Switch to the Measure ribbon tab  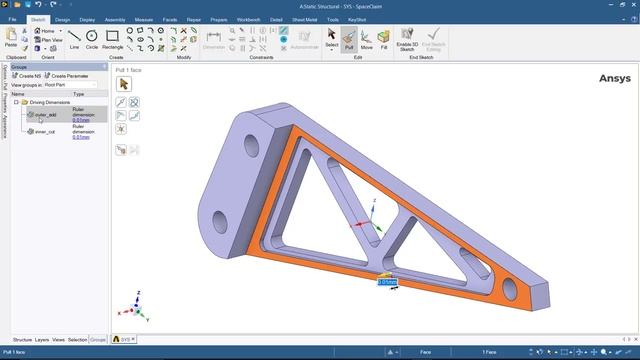coord(144,20)
